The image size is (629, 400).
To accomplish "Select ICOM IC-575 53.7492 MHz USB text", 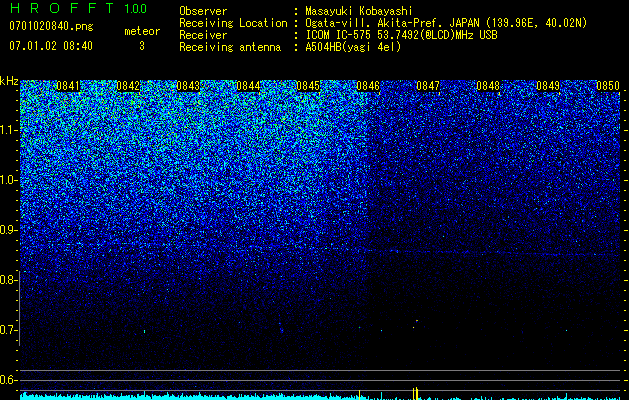I will pyautogui.click(x=401, y=35).
